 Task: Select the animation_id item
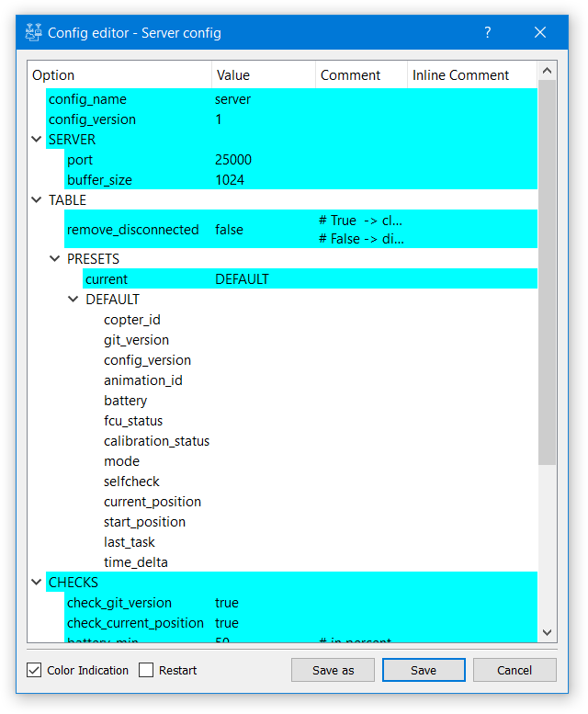point(143,380)
